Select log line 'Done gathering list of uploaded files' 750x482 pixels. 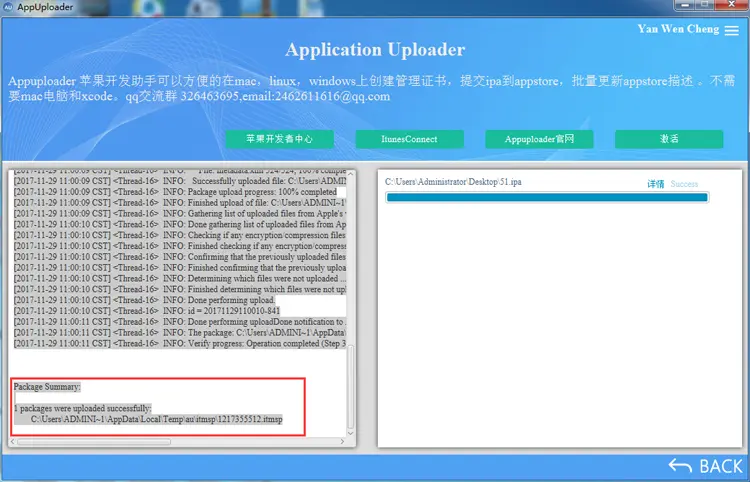pyautogui.click(x=180, y=224)
